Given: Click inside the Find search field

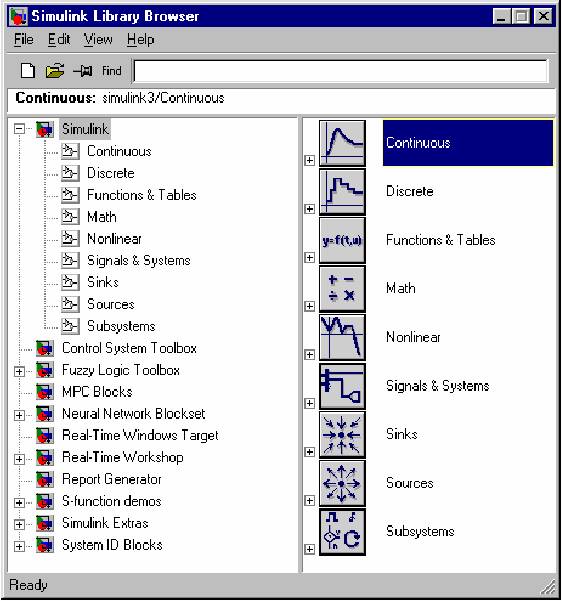Looking at the screenshot, I should 340,71.
